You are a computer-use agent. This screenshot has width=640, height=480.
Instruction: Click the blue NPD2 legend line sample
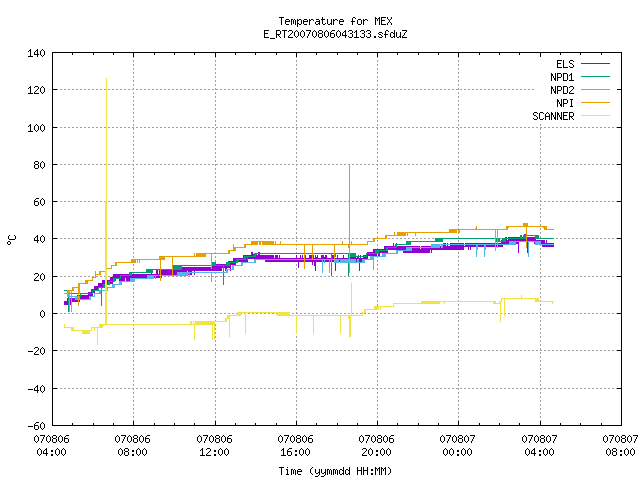[596, 90]
